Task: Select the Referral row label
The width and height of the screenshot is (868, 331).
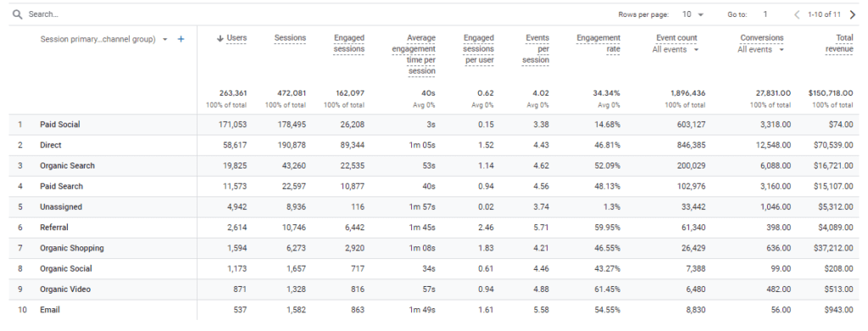Action: pyautogui.click(x=54, y=228)
